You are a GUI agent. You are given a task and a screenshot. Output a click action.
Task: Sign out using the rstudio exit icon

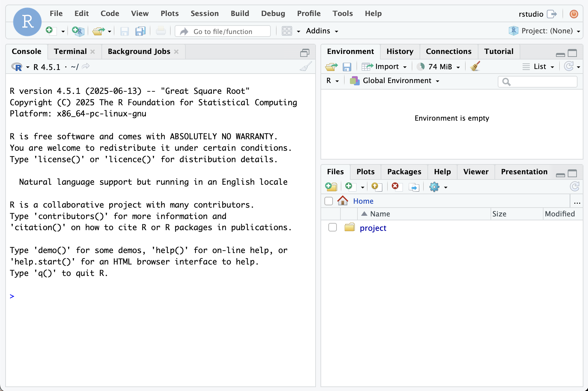point(552,14)
